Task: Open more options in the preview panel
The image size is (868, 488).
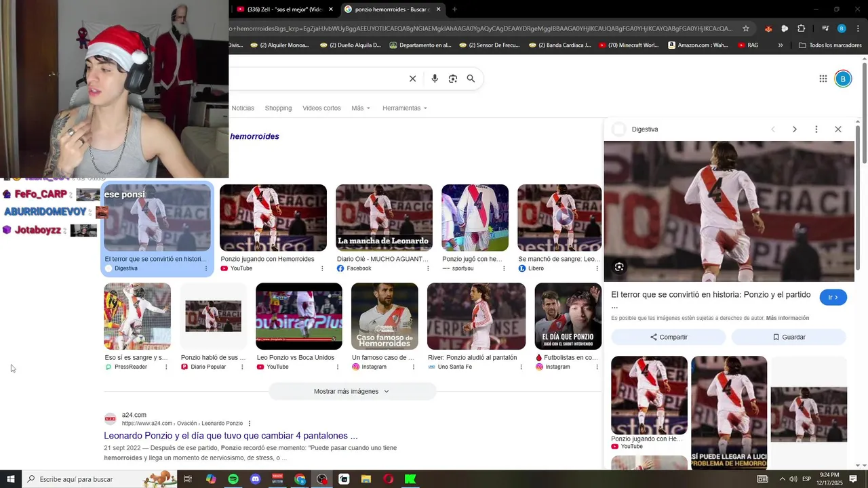Action: coord(816,129)
